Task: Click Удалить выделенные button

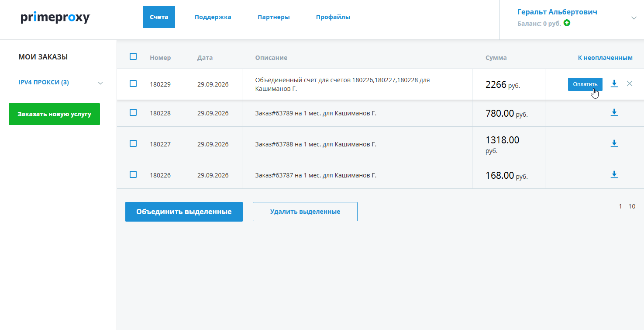Action: tap(305, 212)
